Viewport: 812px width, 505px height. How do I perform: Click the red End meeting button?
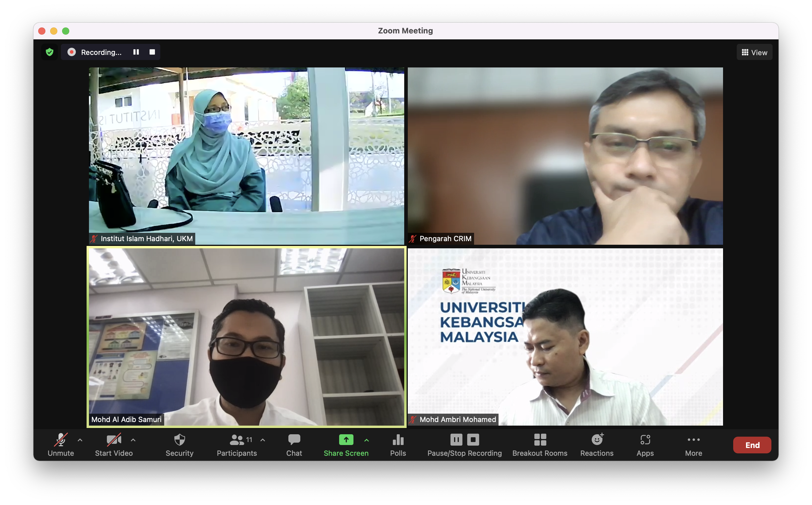click(x=752, y=445)
